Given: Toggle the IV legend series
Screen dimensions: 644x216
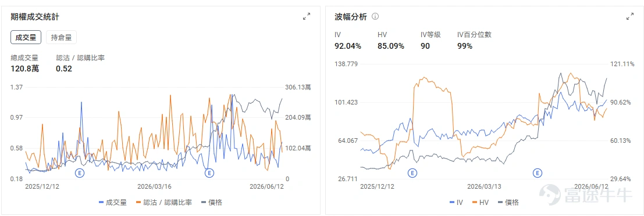Looking at the screenshot, I should (457, 202).
